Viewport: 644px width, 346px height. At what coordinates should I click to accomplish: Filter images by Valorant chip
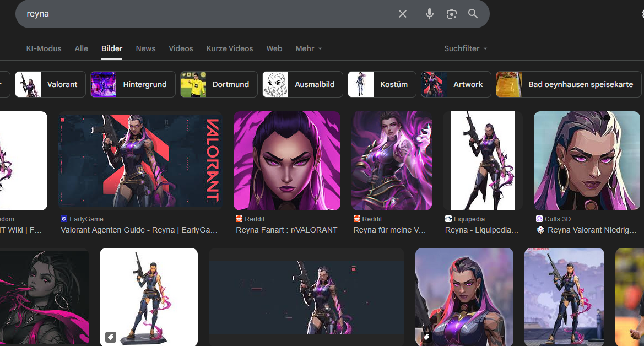pos(50,84)
